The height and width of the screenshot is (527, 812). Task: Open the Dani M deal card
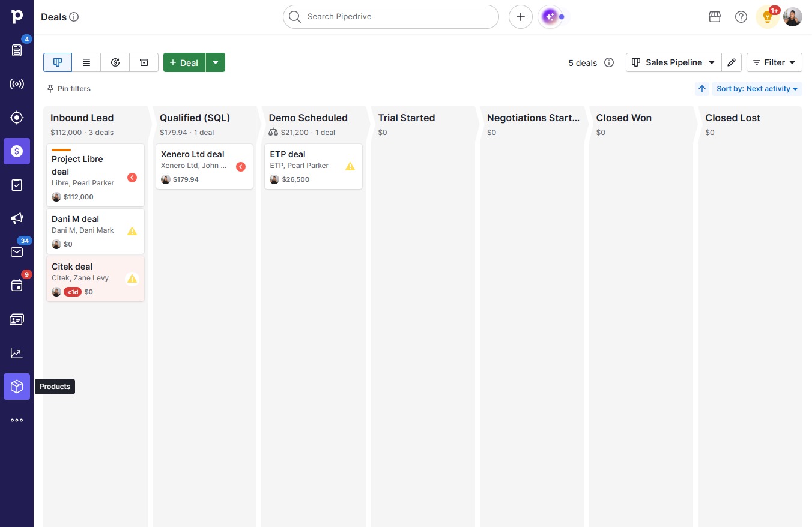(x=95, y=231)
